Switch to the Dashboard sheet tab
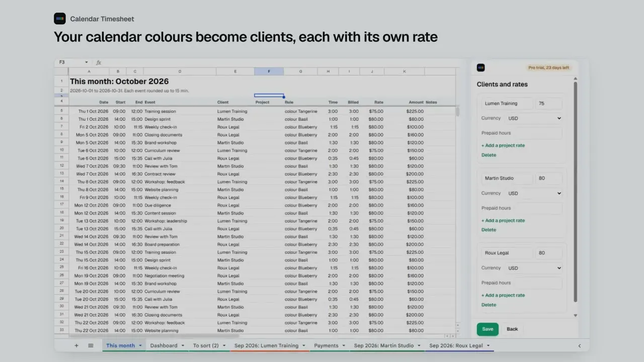 pos(164,345)
